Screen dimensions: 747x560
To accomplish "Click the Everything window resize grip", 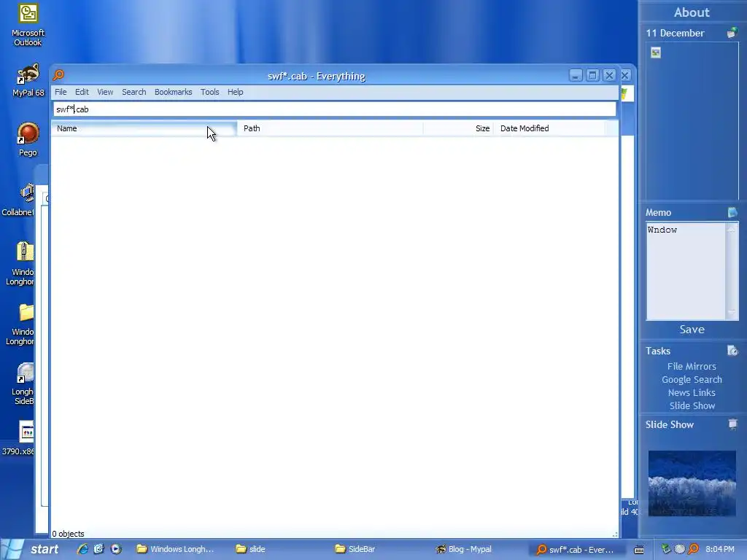I will click(614, 534).
